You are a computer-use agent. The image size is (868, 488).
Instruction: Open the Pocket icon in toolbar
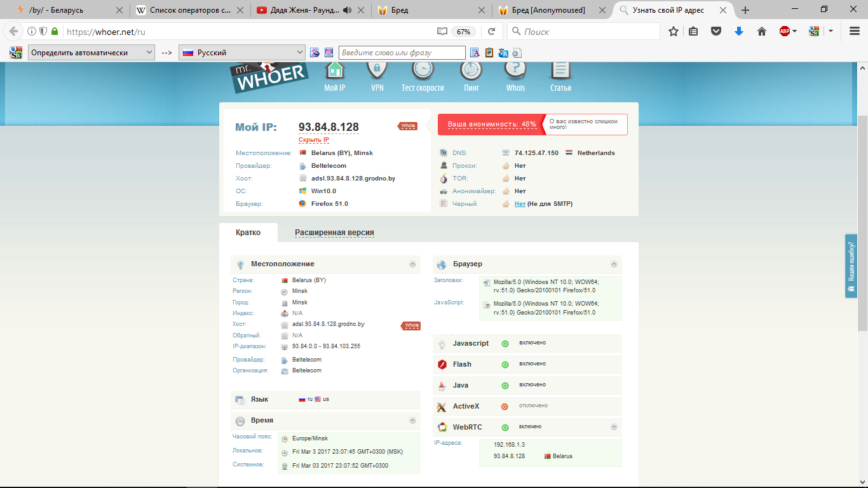coord(716,31)
